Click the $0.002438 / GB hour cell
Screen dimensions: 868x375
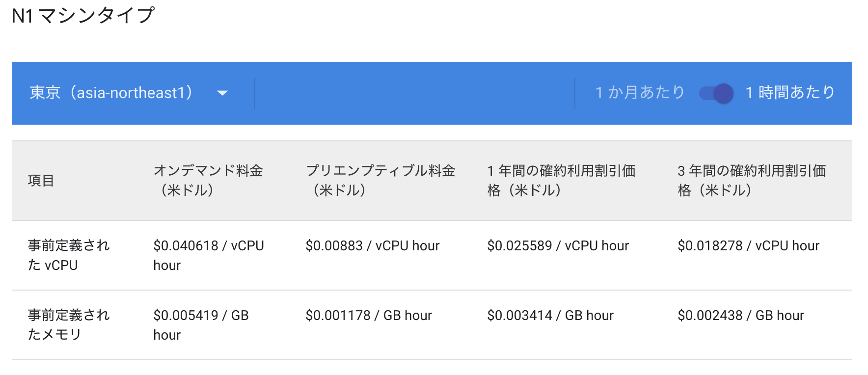741,315
